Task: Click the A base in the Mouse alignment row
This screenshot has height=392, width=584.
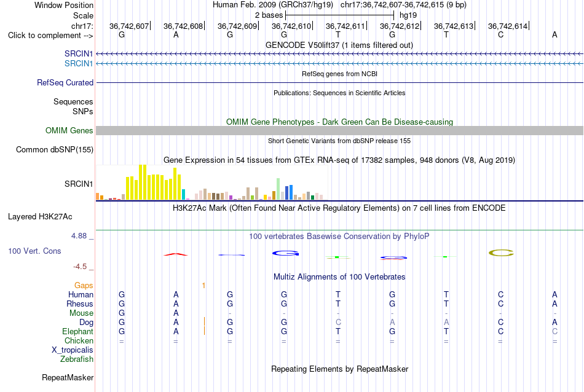Action: [176, 313]
